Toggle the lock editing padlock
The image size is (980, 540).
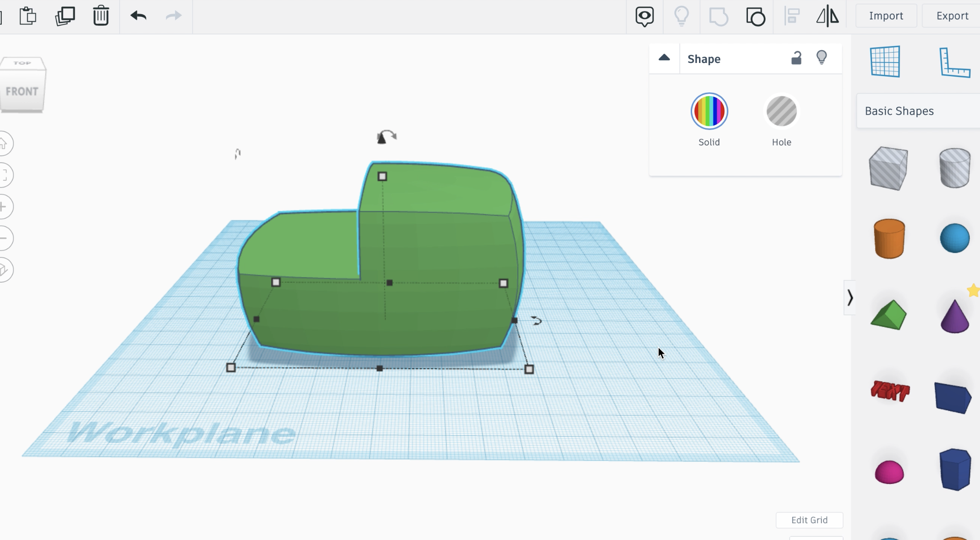tap(796, 58)
